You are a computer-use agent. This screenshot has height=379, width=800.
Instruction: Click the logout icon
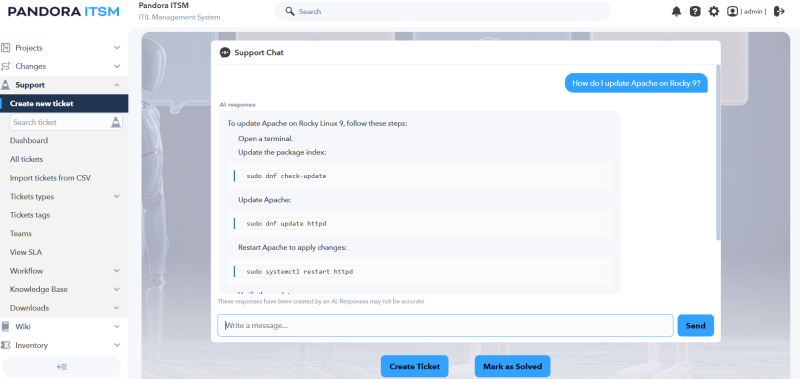coord(779,11)
